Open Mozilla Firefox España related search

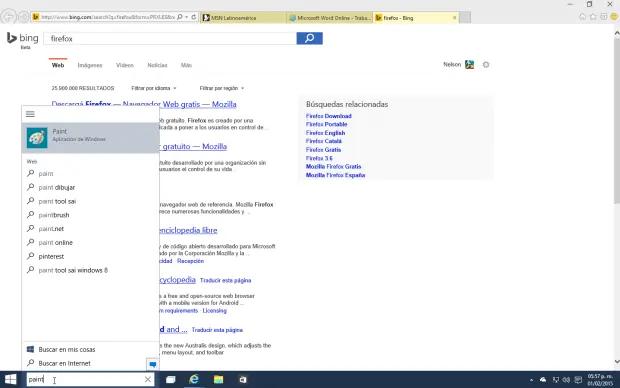click(335, 175)
